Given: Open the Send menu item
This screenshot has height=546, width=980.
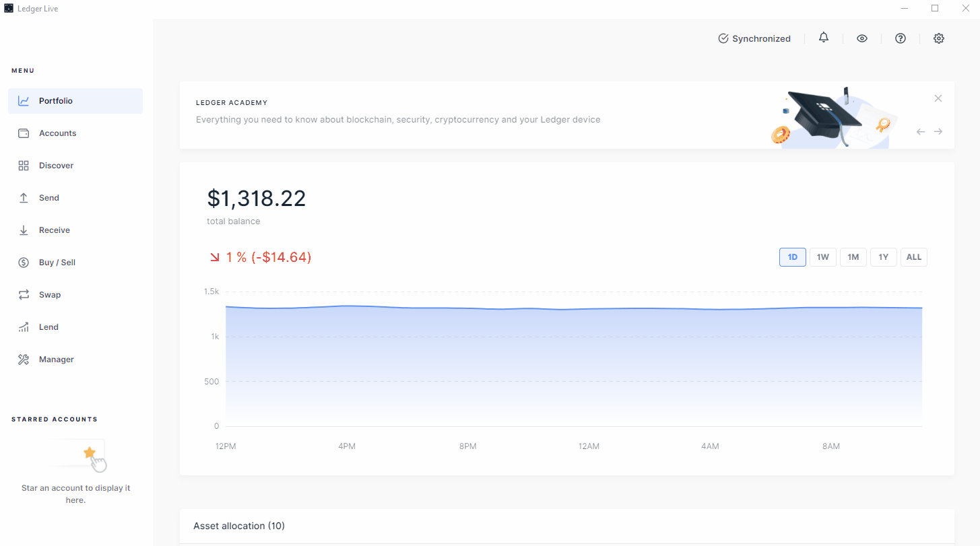Looking at the screenshot, I should pos(75,198).
